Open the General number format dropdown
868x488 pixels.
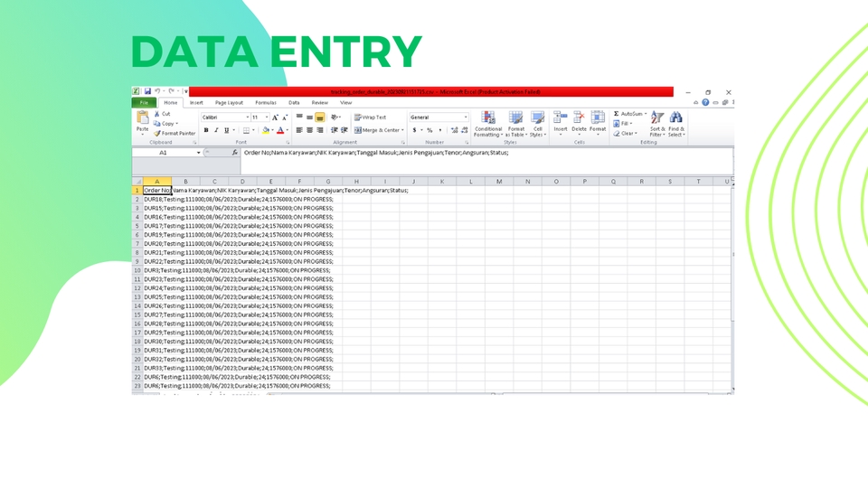(x=466, y=117)
